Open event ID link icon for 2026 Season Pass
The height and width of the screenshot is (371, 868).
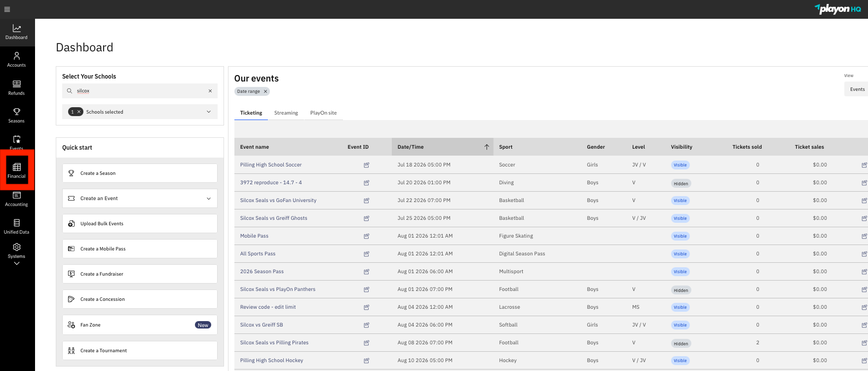[x=367, y=272]
